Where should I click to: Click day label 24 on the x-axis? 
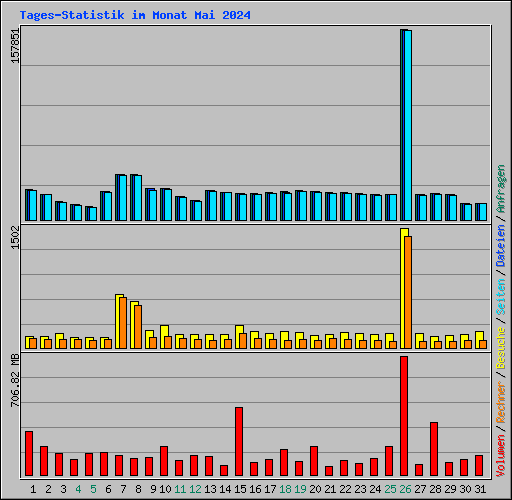(375, 489)
